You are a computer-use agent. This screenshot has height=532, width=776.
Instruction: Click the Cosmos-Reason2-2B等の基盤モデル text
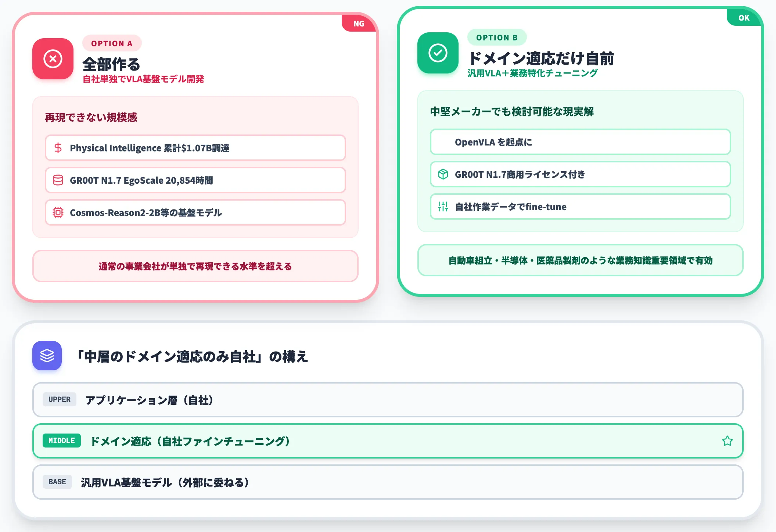pyautogui.click(x=146, y=213)
